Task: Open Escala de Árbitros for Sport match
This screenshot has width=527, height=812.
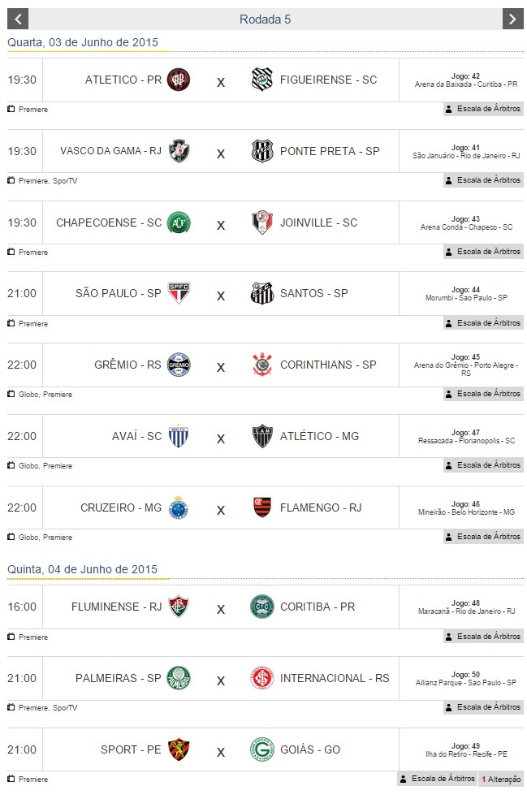Action: (437, 779)
